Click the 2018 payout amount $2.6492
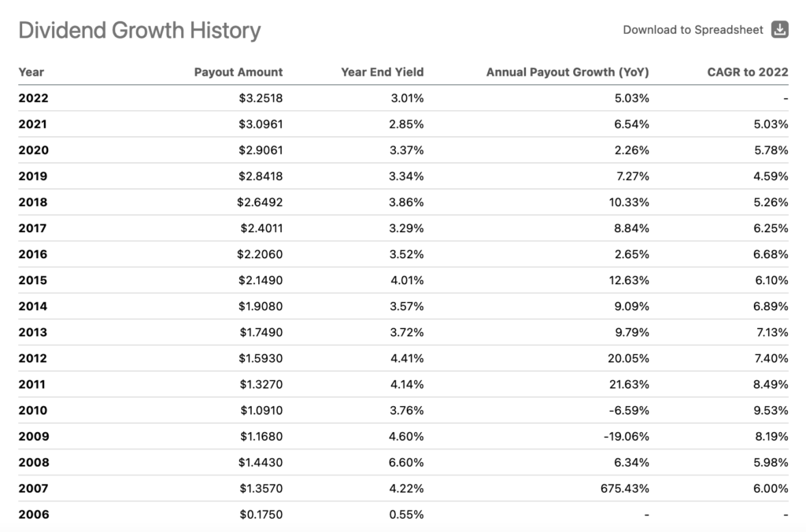The width and height of the screenshot is (806, 532). point(260,202)
